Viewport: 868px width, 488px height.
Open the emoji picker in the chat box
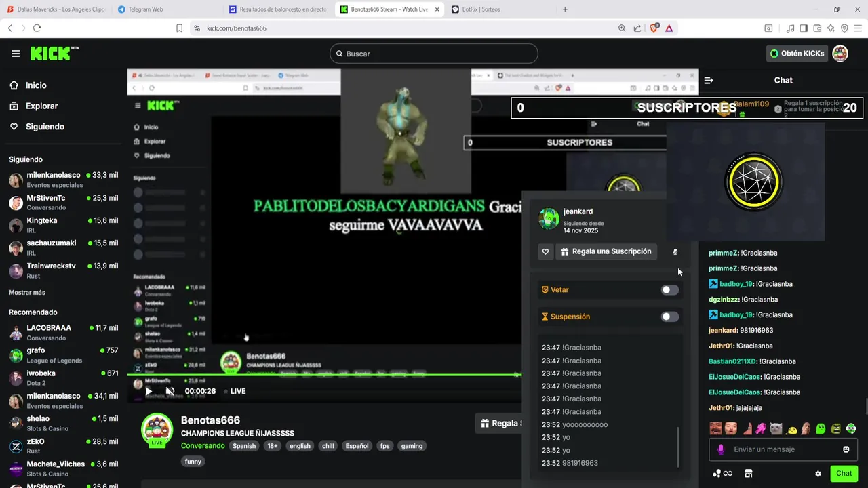tap(846, 449)
